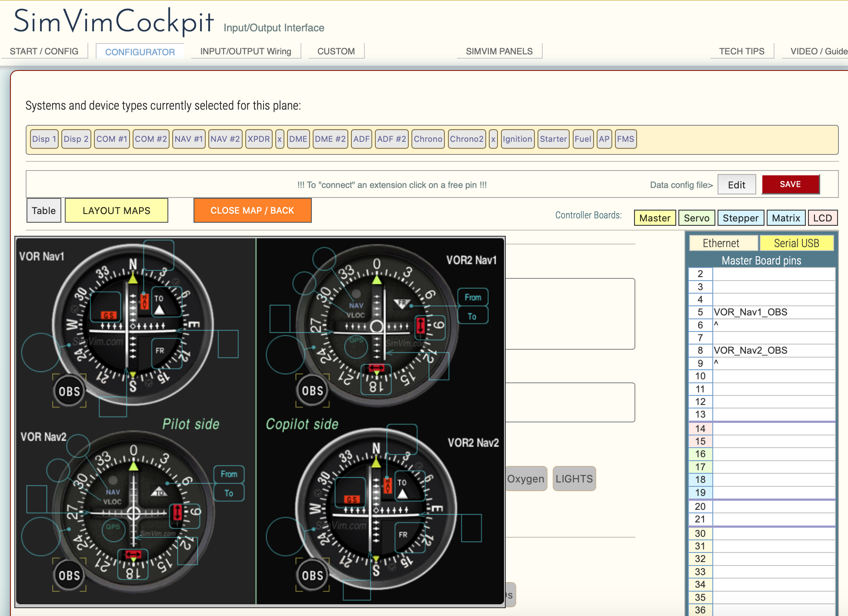The height and width of the screenshot is (616, 848).
Task: Open the START / CONFIG tab
Action: [x=44, y=51]
